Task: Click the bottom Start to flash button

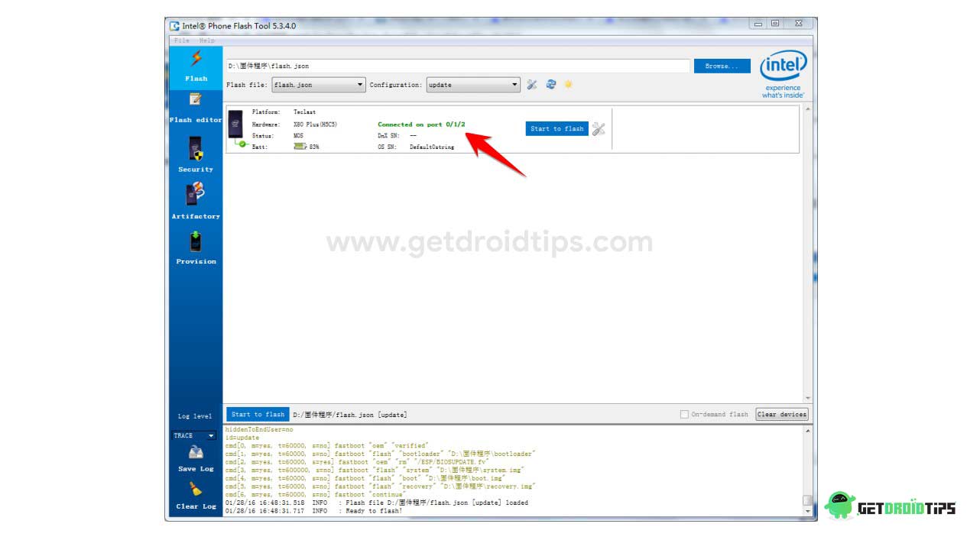Action: (258, 415)
